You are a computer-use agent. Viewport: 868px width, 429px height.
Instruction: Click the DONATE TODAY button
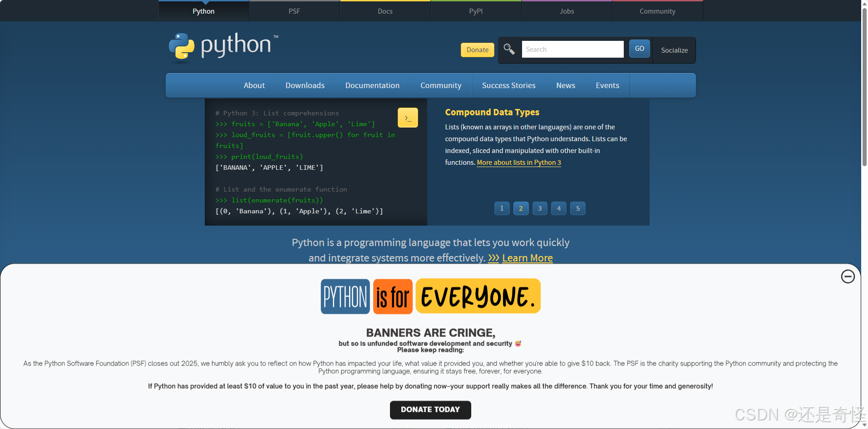point(430,410)
